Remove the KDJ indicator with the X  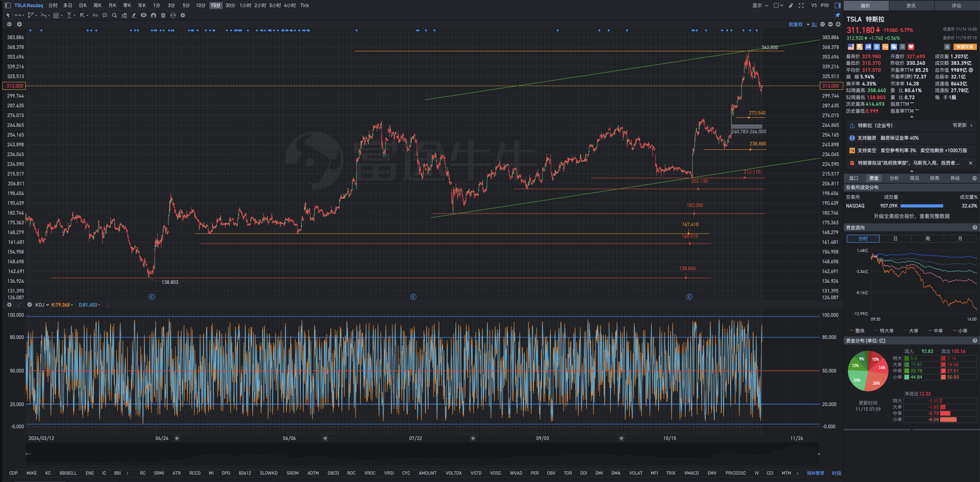point(30,305)
